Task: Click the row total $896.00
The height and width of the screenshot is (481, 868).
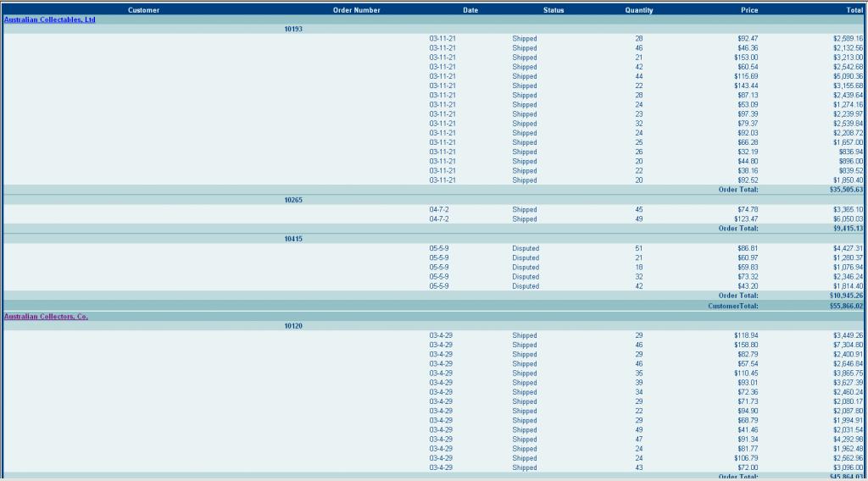Action: tap(851, 161)
